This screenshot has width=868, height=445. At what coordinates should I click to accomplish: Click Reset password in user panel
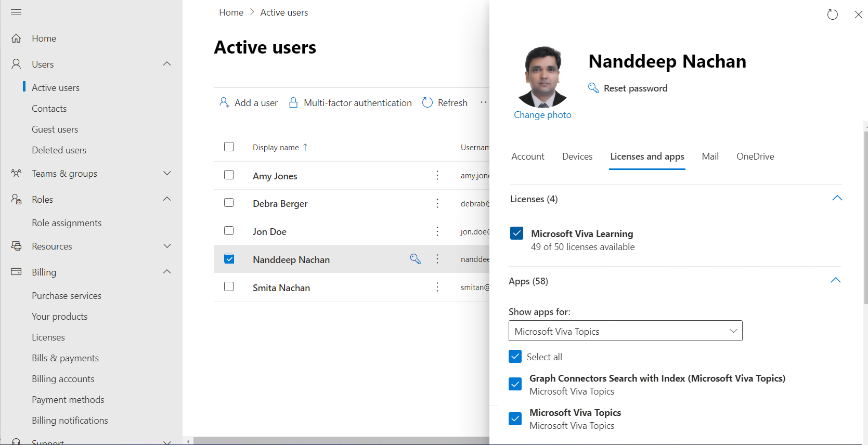(635, 88)
